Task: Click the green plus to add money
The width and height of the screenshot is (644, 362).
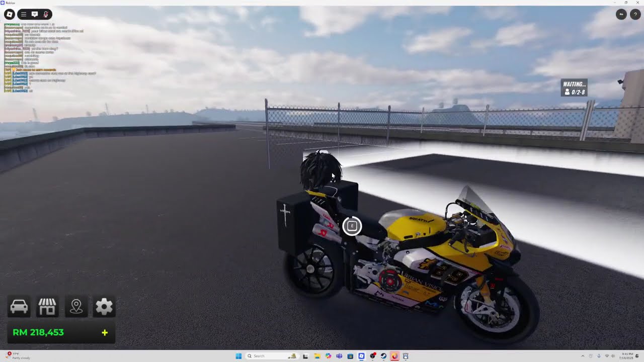Action: point(105,332)
